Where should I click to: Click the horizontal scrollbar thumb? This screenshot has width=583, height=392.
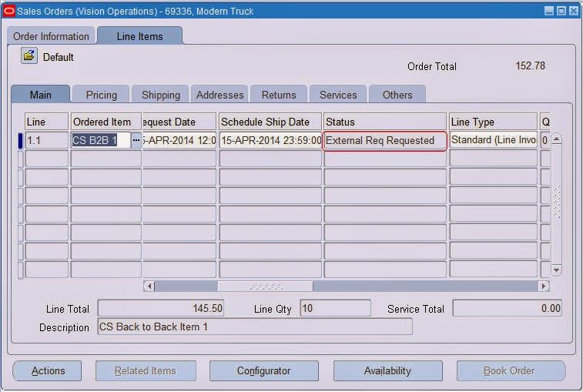[266, 286]
